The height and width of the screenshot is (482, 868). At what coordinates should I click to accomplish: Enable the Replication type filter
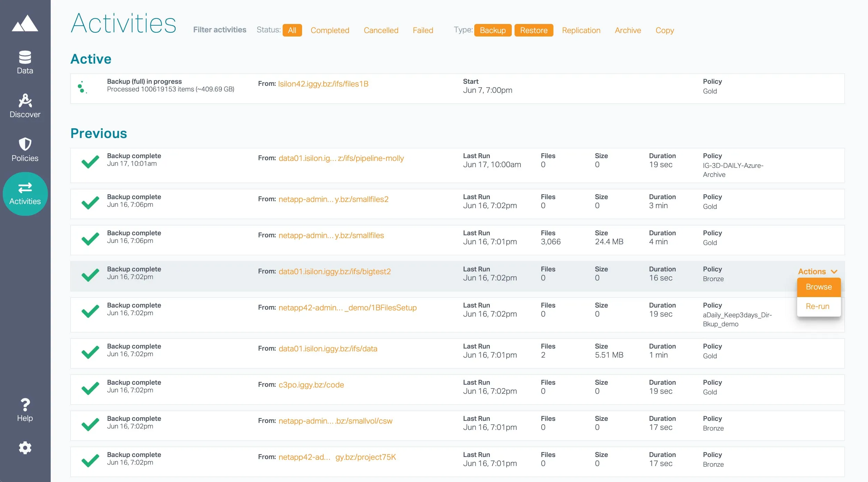(581, 30)
